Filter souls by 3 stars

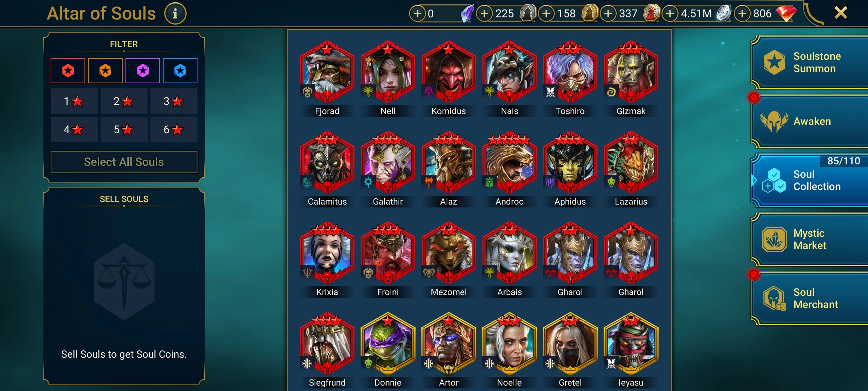click(174, 101)
